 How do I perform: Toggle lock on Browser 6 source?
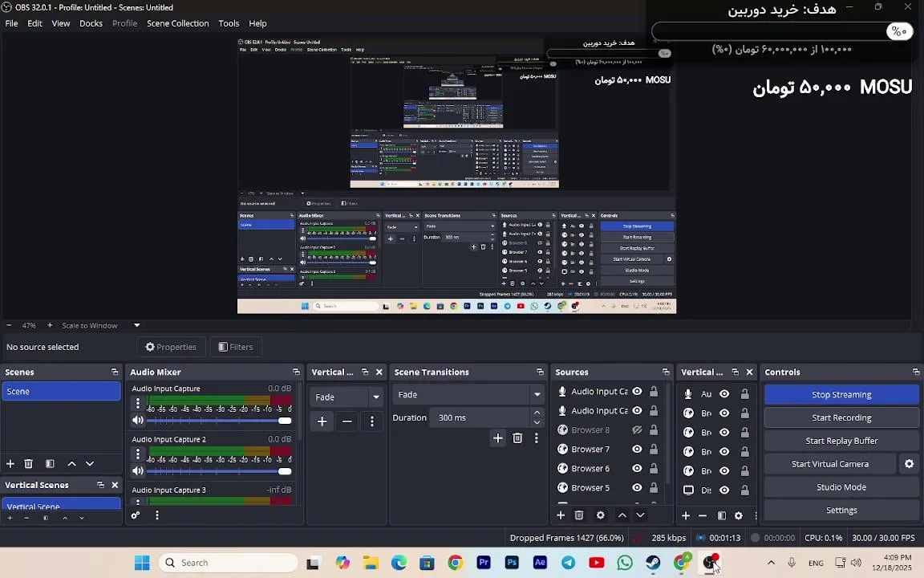click(654, 468)
